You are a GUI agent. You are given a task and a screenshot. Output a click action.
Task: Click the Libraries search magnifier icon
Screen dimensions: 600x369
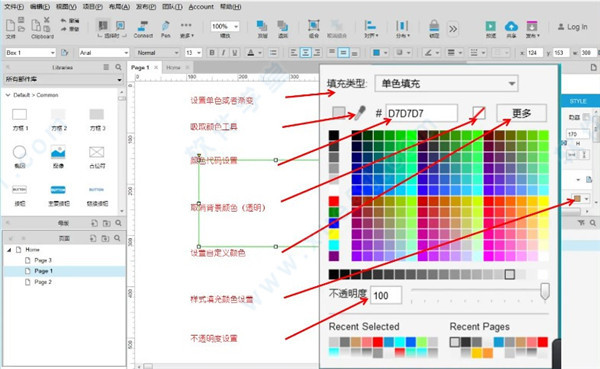119,67
